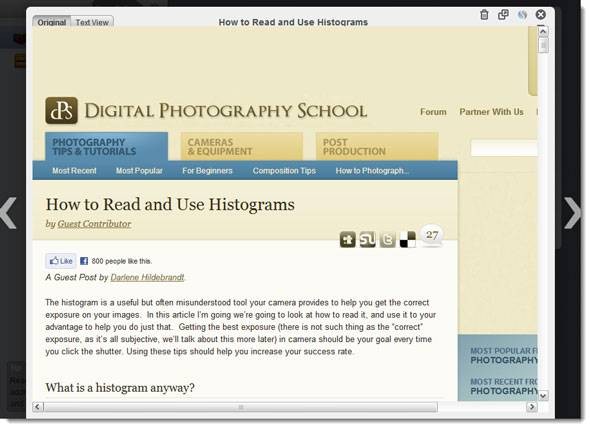
Task: Open article in new window icon
Action: (503, 15)
